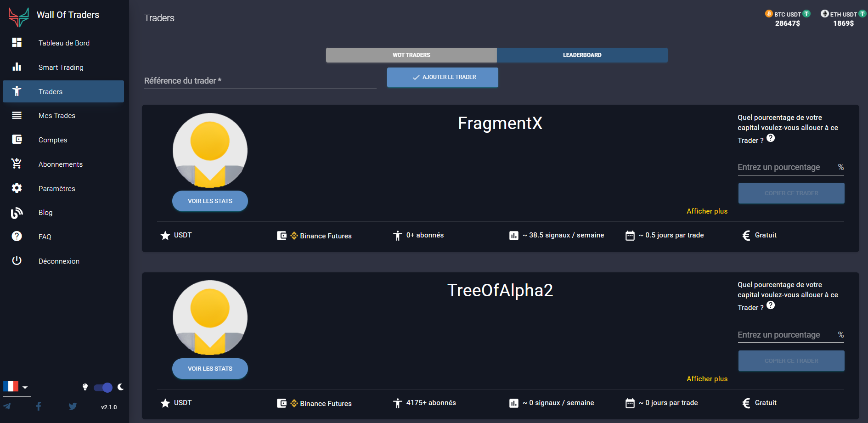868x423 pixels.
Task: Open Smart Trading in the sidebar
Action: 61,68
